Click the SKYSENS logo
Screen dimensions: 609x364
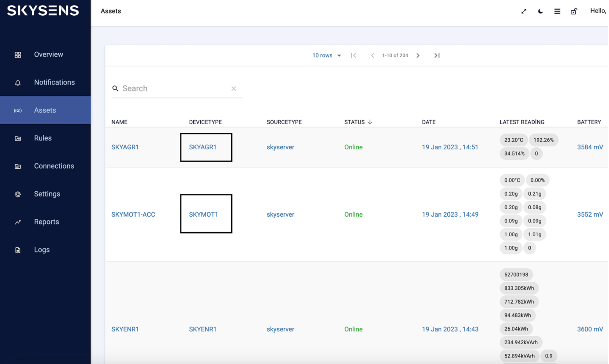[43, 11]
